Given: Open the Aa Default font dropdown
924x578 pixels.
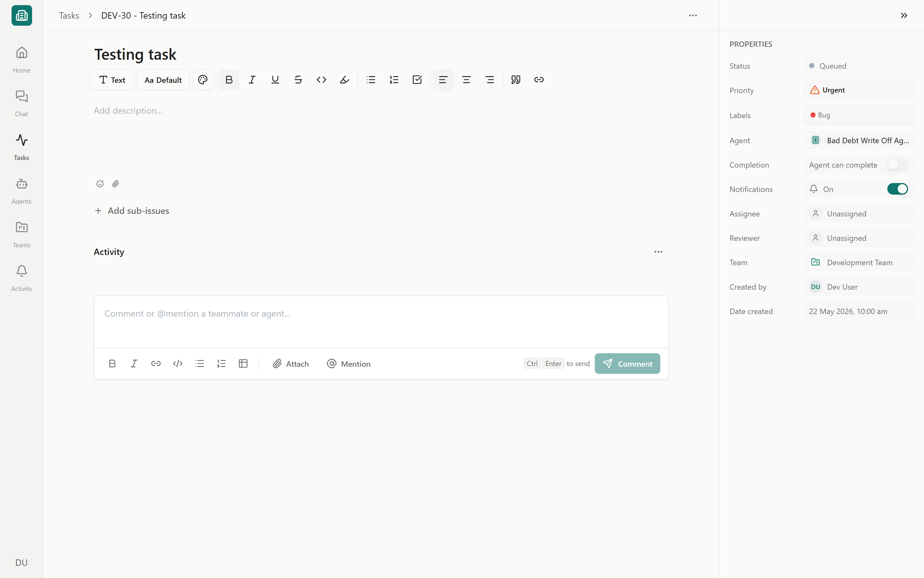Looking at the screenshot, I should pos(163,80).
